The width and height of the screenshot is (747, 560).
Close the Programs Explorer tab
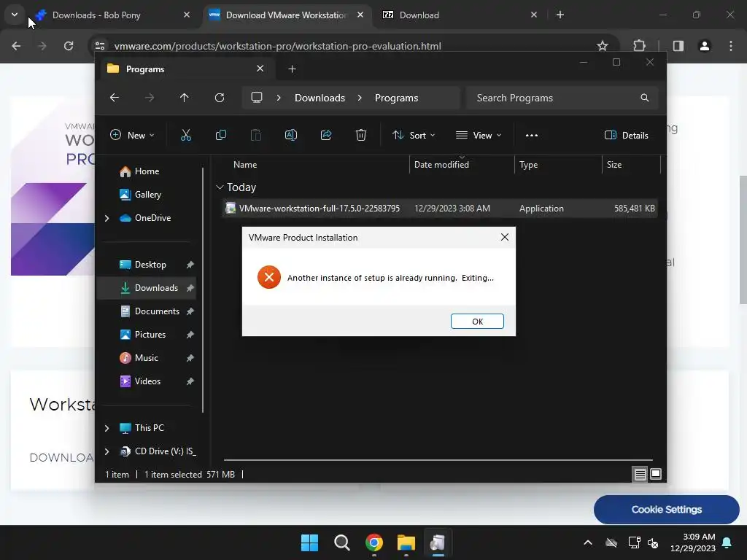pos(260,69)
